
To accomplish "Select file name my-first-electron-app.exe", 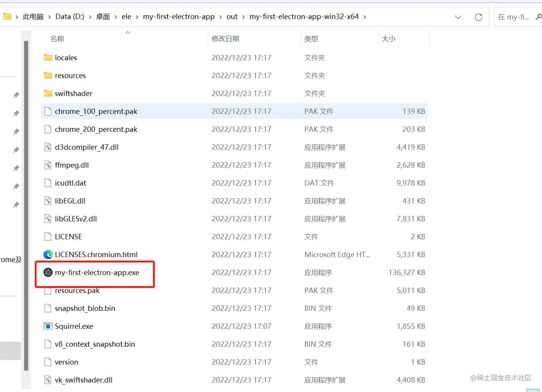I will click(x=97, y=272).
